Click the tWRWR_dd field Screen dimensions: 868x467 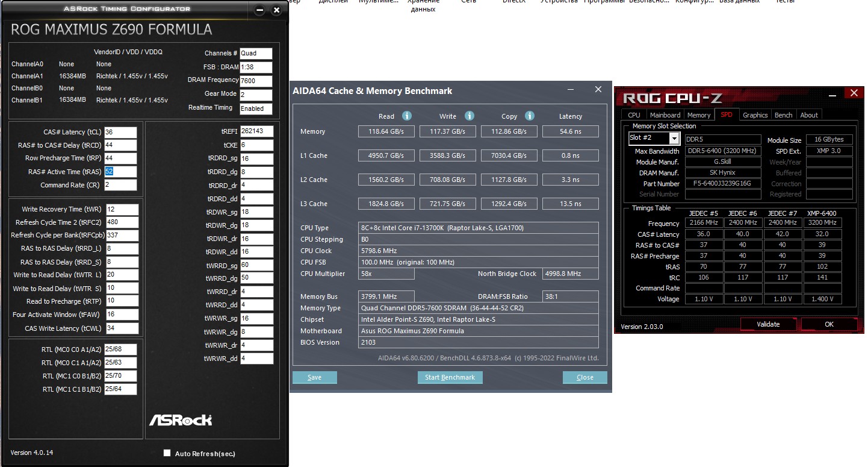click(x=256, y=359)
